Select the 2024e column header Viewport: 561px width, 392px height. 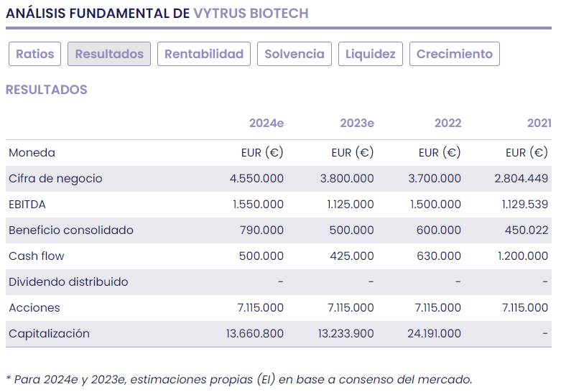(x=266, y=123)
